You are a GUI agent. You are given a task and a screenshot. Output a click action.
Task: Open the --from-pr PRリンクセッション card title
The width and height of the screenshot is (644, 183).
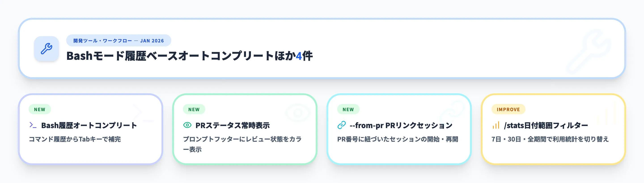coord(401,125)
